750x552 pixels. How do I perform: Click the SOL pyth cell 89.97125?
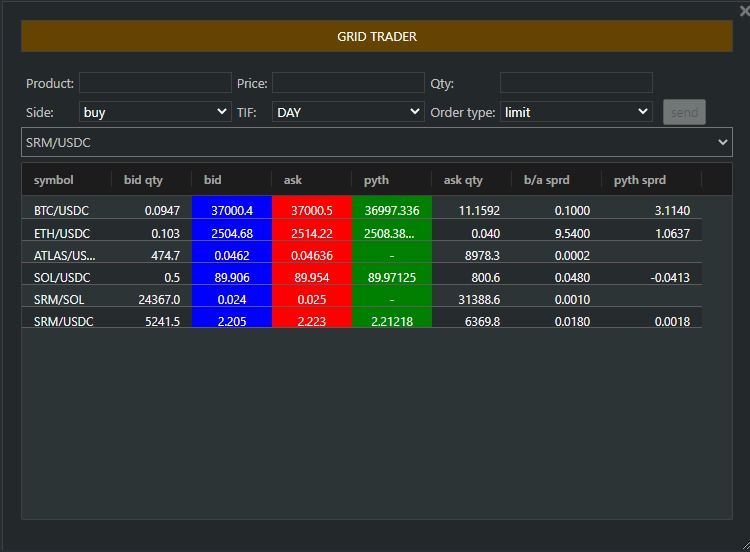tap(392, 274)
